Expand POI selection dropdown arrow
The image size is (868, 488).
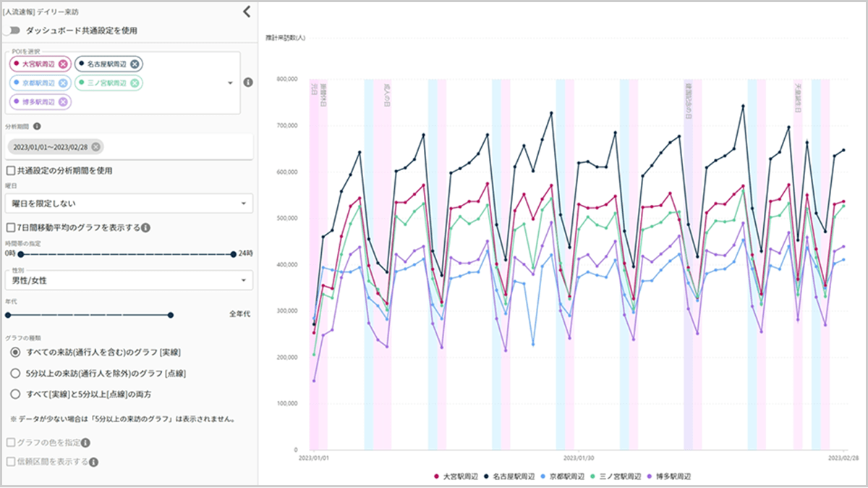230,83
